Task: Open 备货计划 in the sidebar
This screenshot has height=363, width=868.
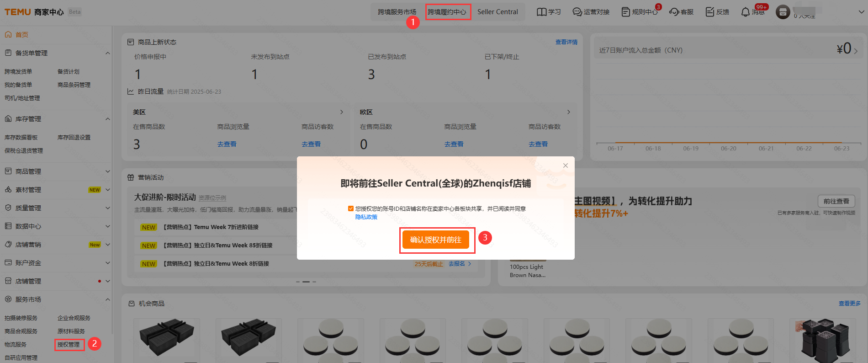Action: [69, 72]
